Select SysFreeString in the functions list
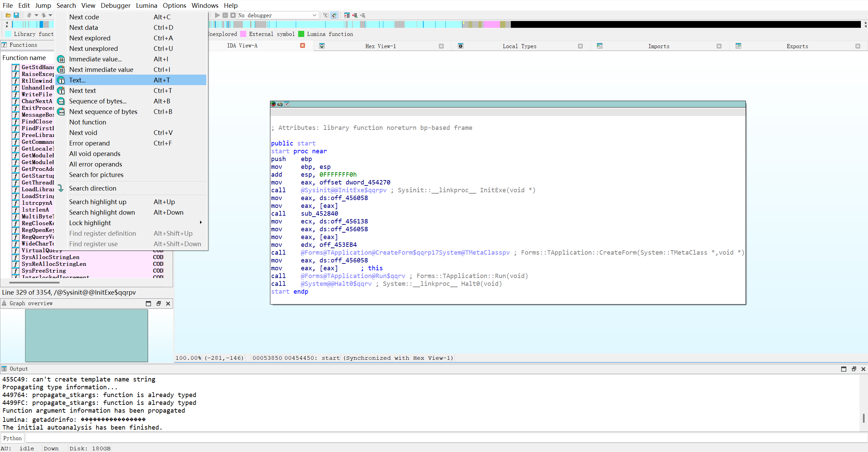 44,271
